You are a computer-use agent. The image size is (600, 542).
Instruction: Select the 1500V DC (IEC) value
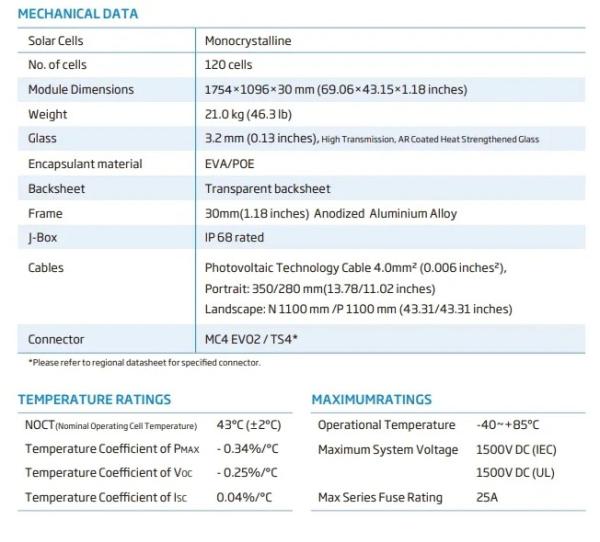[x=517, y=449]
